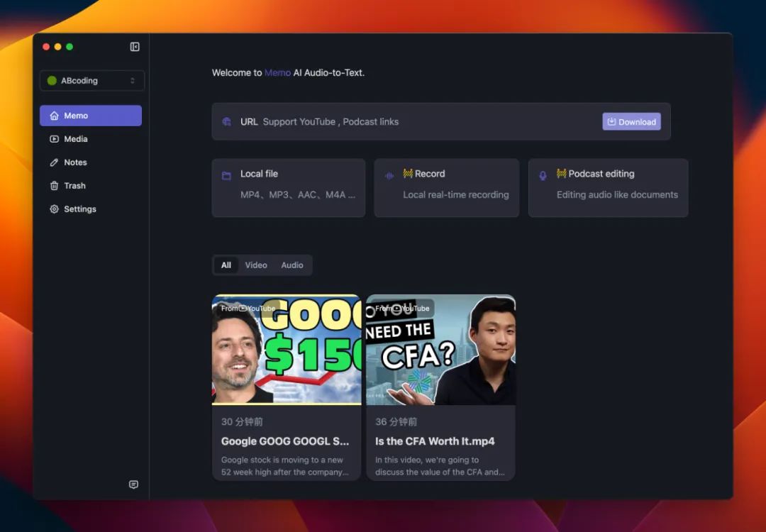The image size is (766, 532).
Task: Open the Is the CFA Worth It.mp4 title
Action: coord(435,441)
